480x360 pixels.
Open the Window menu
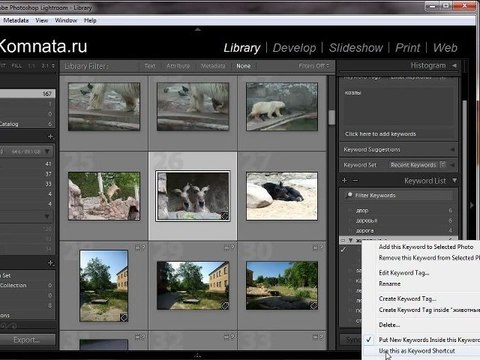click(66, 20)
